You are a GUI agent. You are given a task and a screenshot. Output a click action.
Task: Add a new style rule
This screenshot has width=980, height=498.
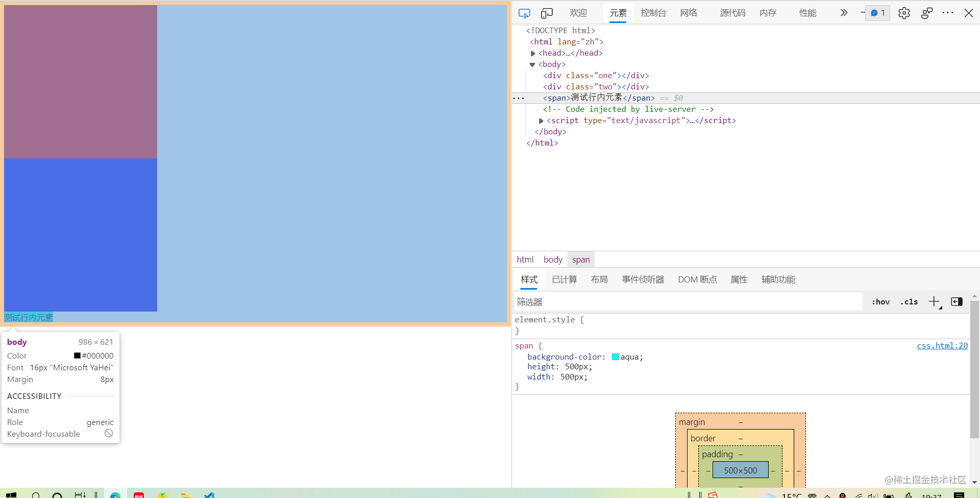pyautogui.click(x=934, y=302)
